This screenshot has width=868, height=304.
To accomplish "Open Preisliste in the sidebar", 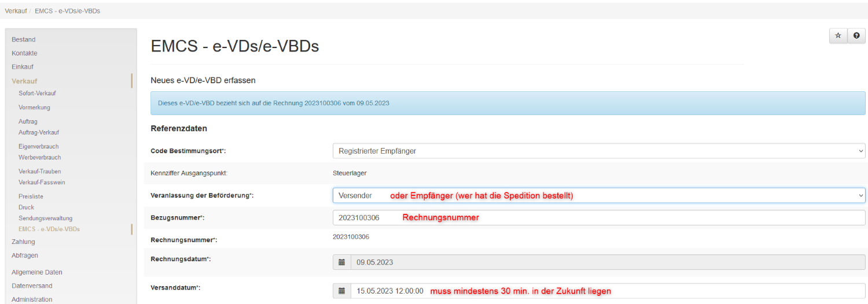I will pos(31,197).
